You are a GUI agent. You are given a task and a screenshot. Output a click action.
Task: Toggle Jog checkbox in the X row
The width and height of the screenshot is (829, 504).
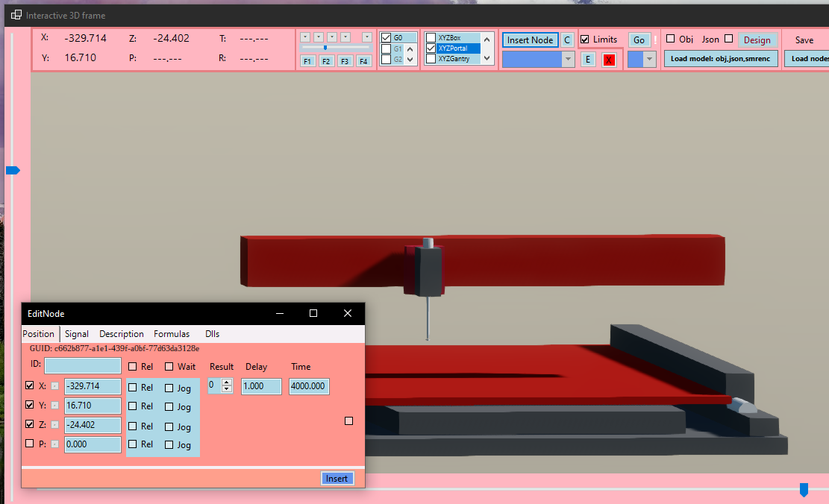[169, 388]
